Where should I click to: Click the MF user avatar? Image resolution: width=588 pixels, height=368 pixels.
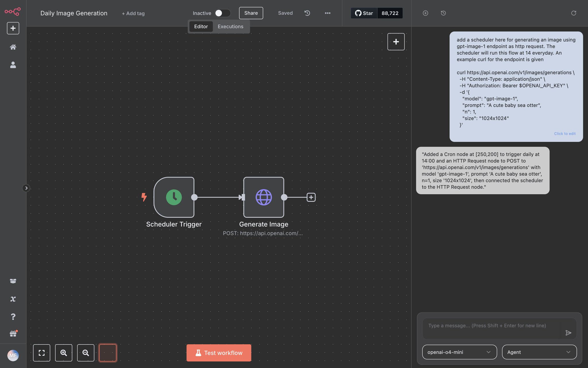point(13,356)
